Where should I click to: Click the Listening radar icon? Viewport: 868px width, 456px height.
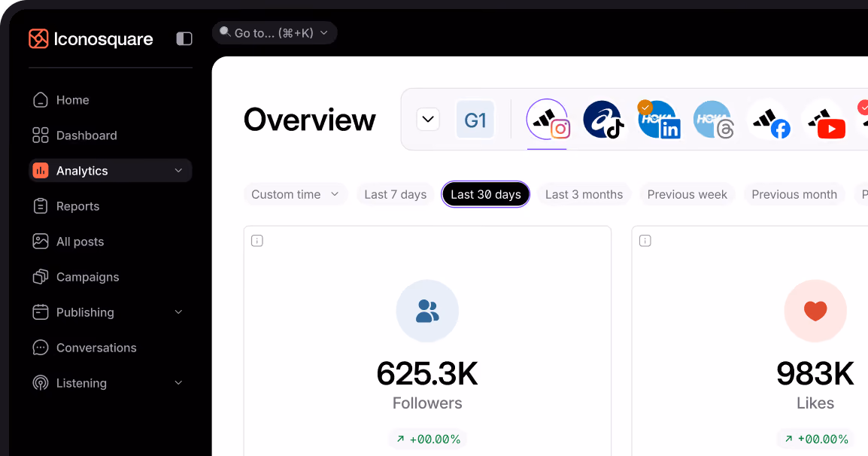(41, 383)
